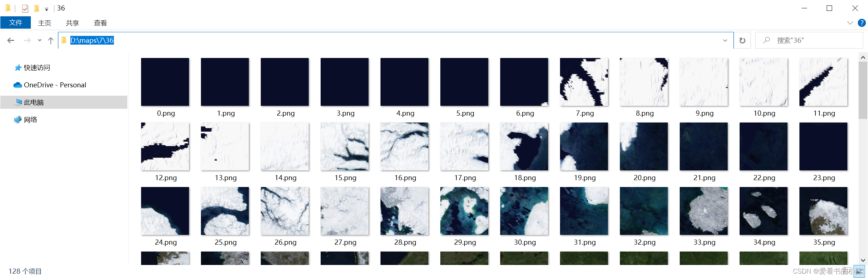Image resolution: width=868 pixels, height=278 pixels.
Task: Select the 11.png thumbnail
Action: pyautogui.click(x=823, y=82)
